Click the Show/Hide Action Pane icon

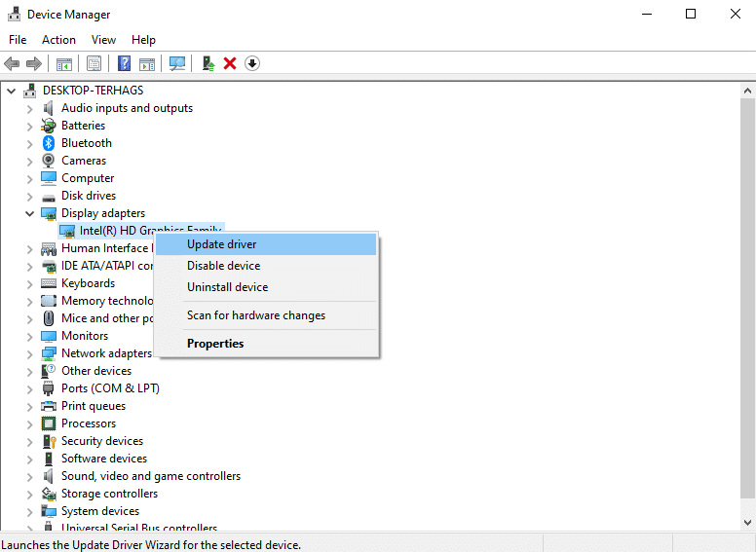tap(146, 63)
